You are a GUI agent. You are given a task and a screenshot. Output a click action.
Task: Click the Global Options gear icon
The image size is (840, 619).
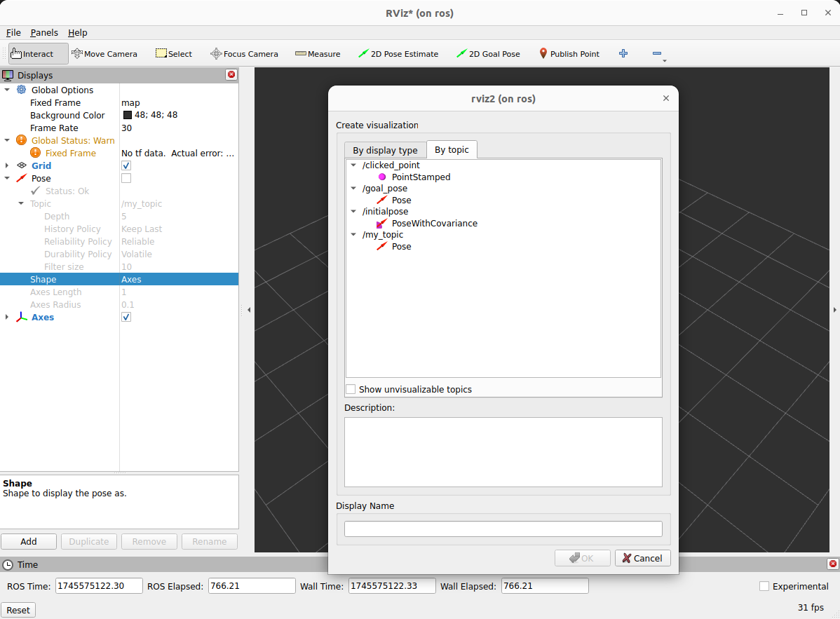click(x=22, y=90)
